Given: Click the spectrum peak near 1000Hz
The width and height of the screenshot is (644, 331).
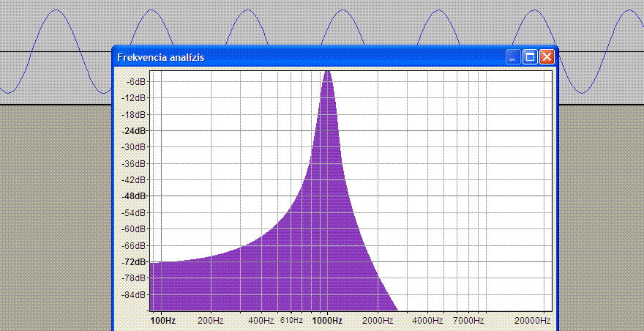Looking at the screenshot, I should pos(328,73).
